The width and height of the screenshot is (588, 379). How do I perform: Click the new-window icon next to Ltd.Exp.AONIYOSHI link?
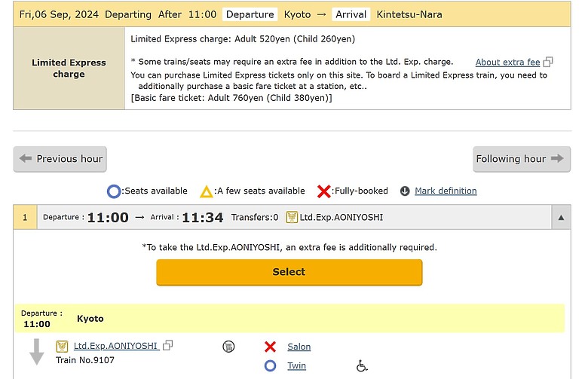167,345
